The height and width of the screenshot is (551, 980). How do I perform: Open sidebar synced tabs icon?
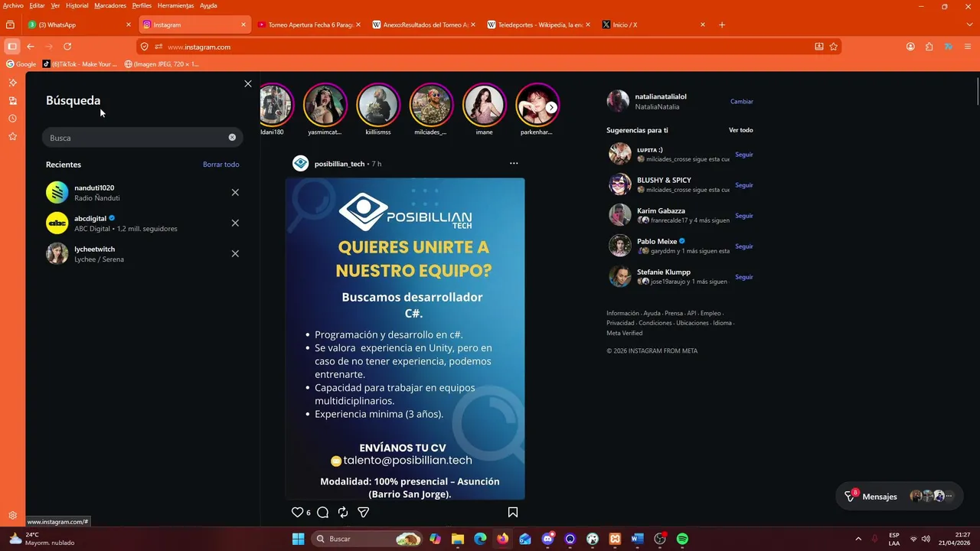pyautogui.click(x=12, y=100)
